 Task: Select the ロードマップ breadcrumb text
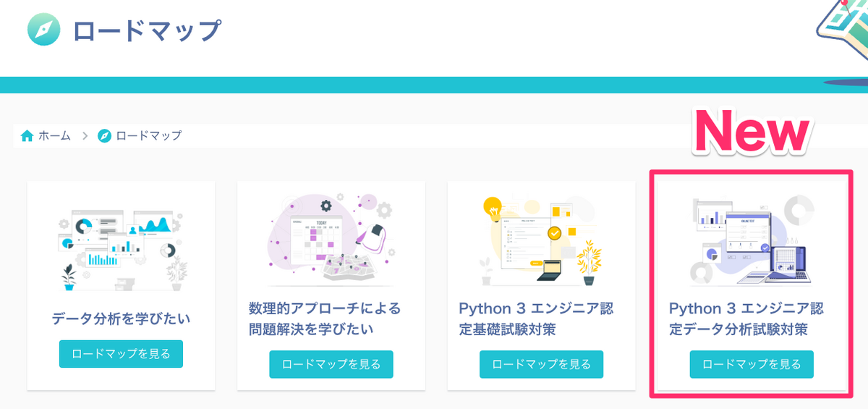[148, 135]
